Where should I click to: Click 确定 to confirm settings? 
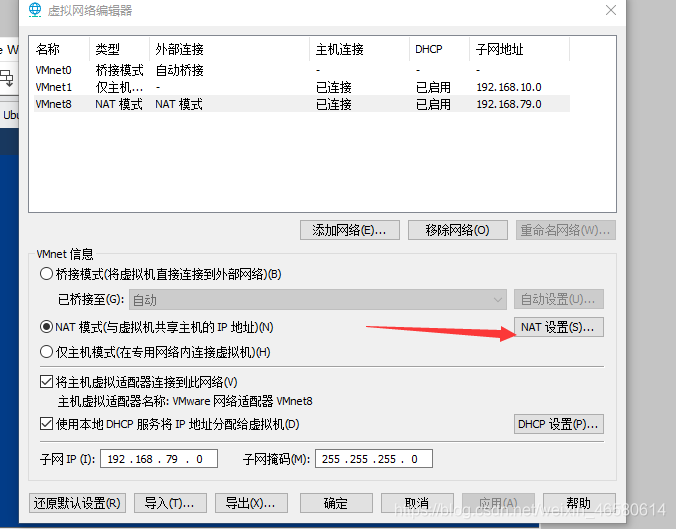tap(336, 503)
